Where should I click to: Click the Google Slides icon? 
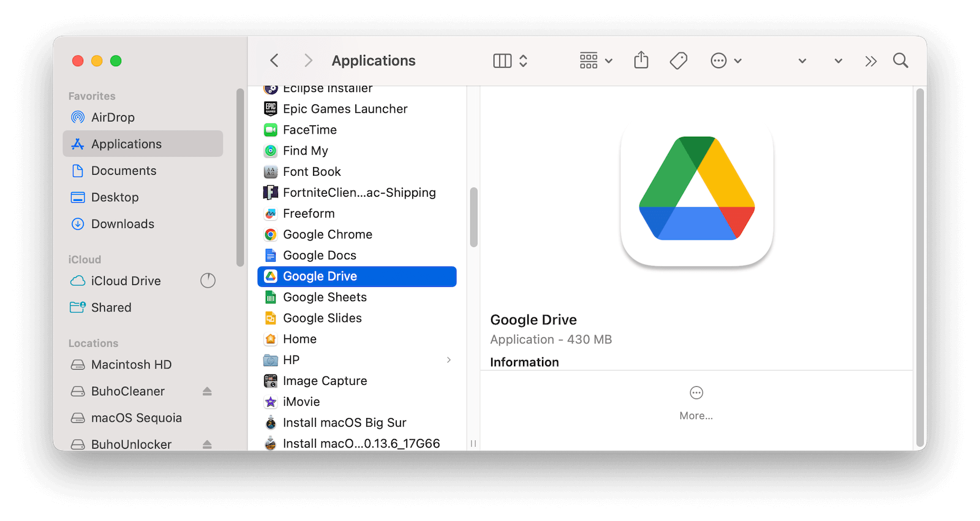(x=271, y=318)
